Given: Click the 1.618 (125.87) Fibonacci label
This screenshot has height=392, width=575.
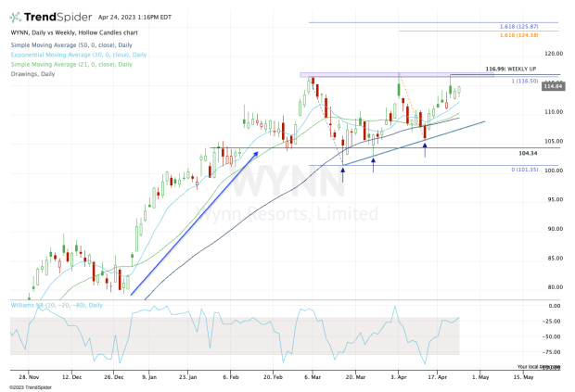Looking at the screenshot, I should coord(519,26).
